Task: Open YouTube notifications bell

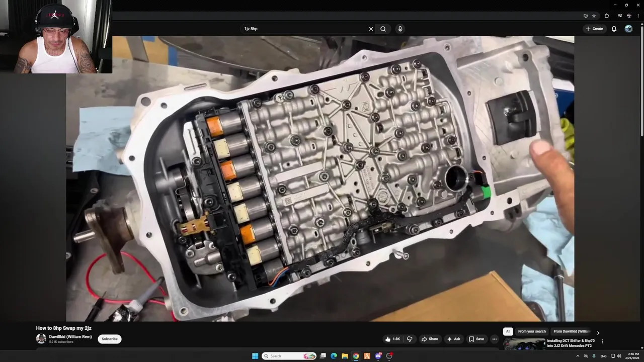Action: (x=614, y=29)
